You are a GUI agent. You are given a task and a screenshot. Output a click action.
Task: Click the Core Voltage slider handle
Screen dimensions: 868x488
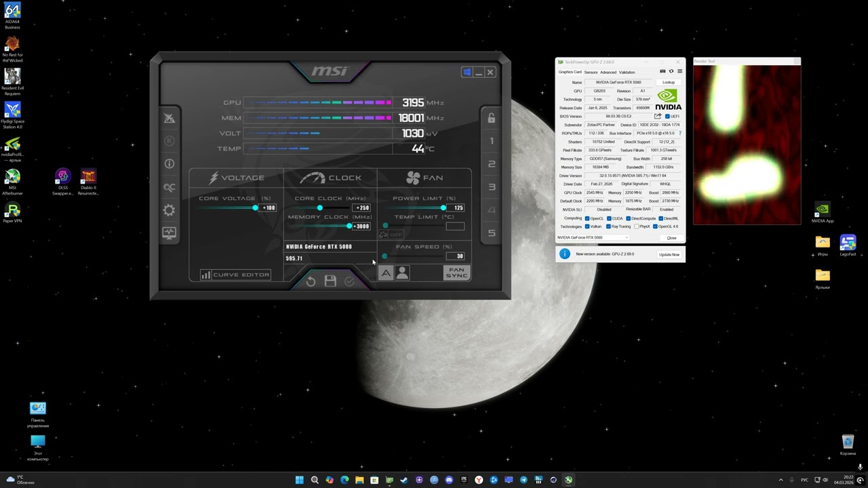pyautogui.click(x=256, y=208)
